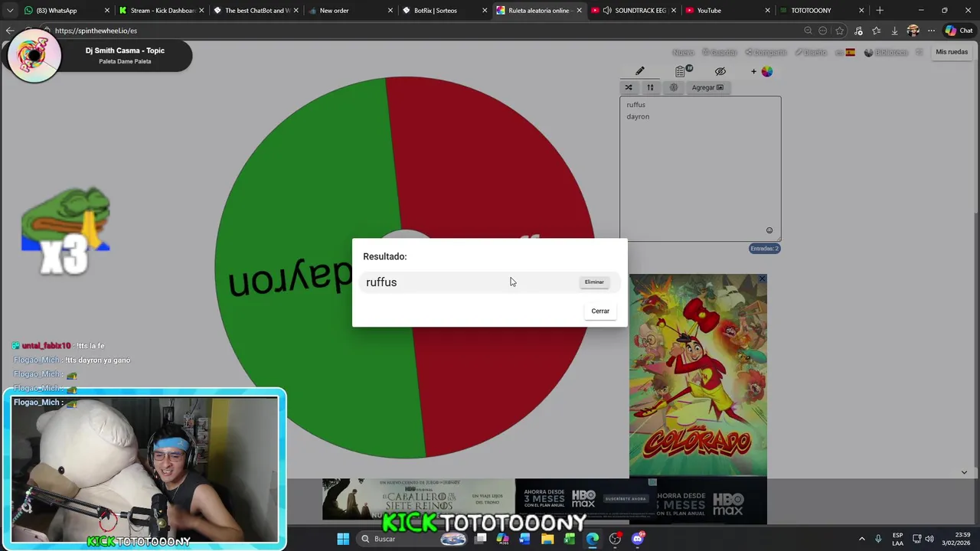Viewport: 980px width, 551px height.
Task: Open File Explorer from the taskbar
Action: pyautogui.click(x=547, y=539)
